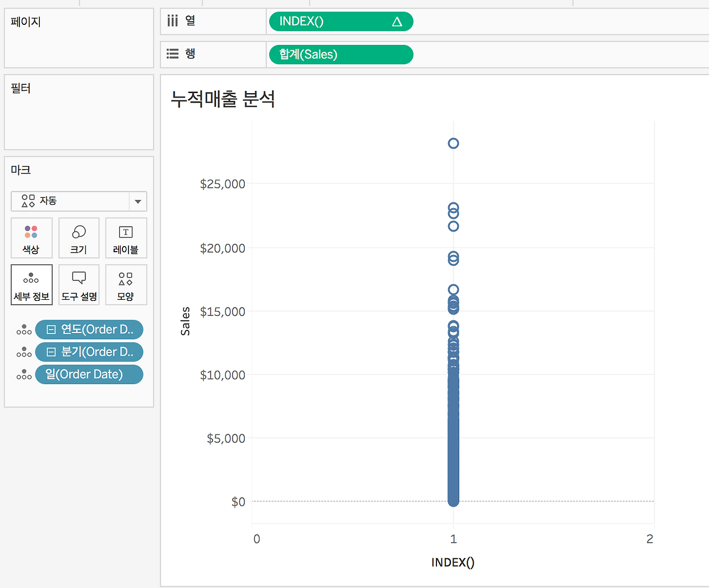Open the 레이블 (Label) mark card

126,238
